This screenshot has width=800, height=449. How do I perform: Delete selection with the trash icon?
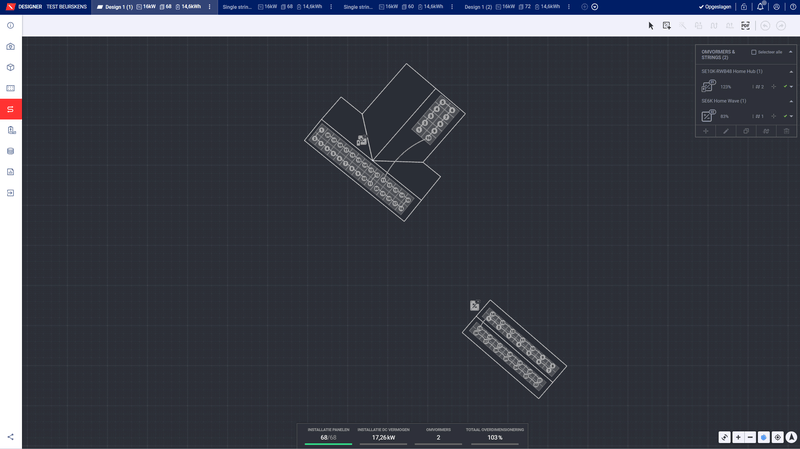[x=786, y=131]
